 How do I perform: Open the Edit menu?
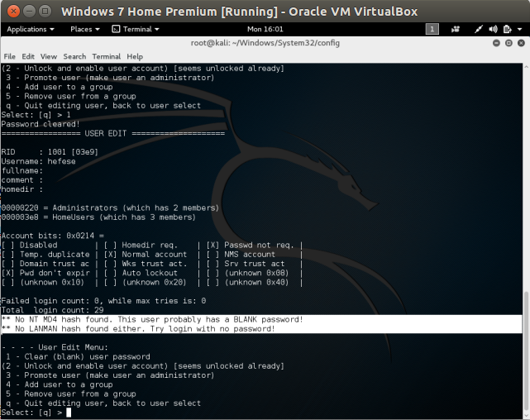coord(28,56)
